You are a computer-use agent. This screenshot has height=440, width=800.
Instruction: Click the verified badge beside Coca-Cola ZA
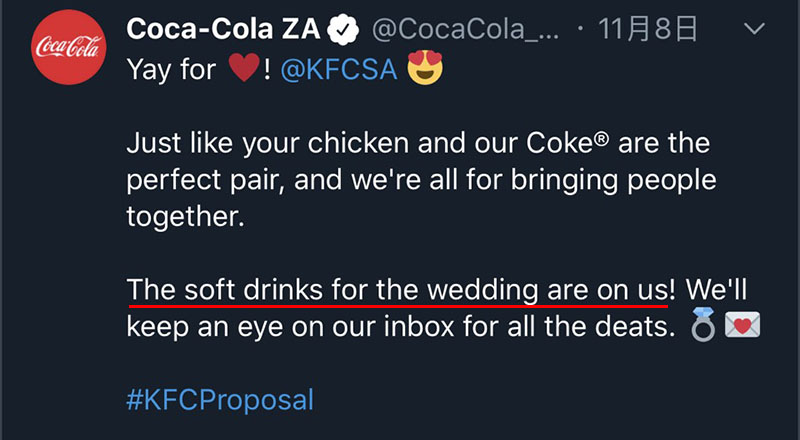[343, 30]
